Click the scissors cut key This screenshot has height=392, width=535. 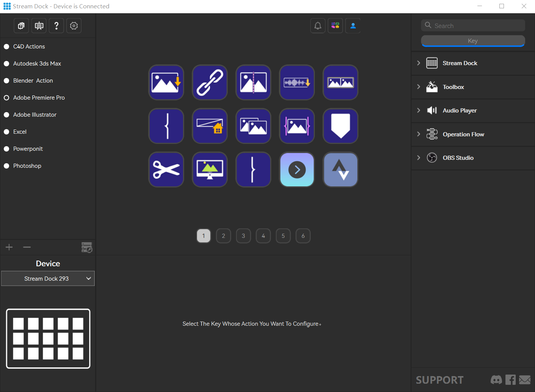(166, 170)
